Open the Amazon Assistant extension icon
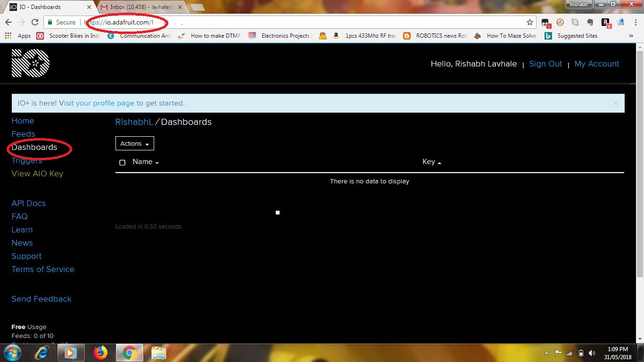The height and width of the screenshot is (362, 644). pyautogui.click(x=606, y=23)
